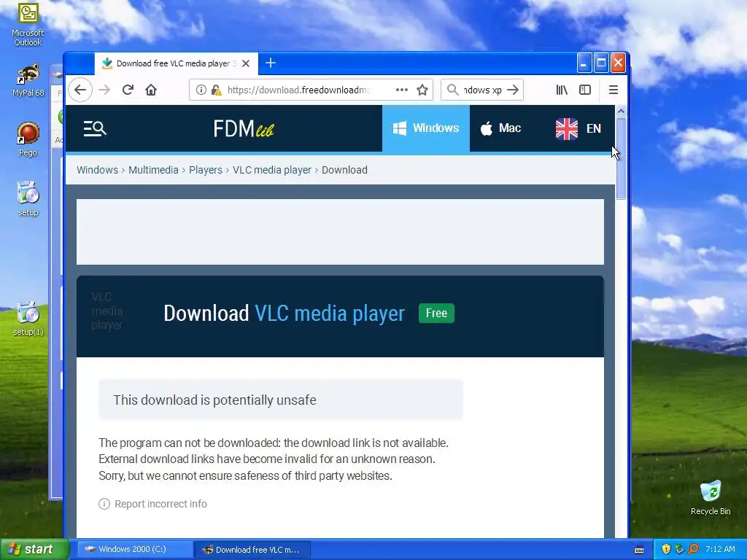This screenshot has height=560, width=747.
Task: Click the FDMlib logo
Action: pos(244,128)
